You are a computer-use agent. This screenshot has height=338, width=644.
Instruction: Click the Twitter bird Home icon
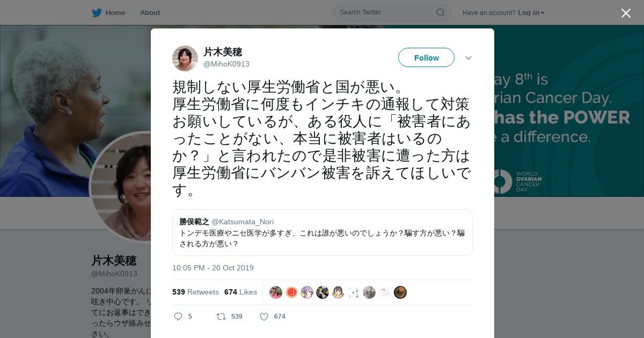click(97, 13)
